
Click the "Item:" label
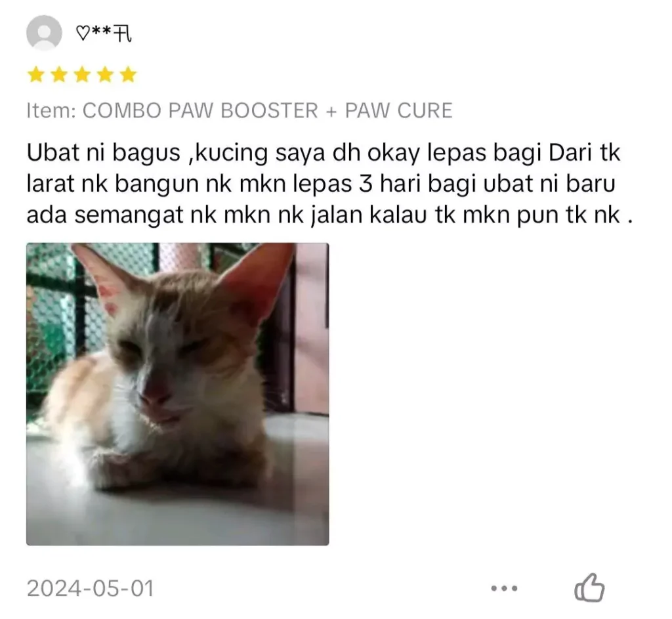[x=51, y=110]
